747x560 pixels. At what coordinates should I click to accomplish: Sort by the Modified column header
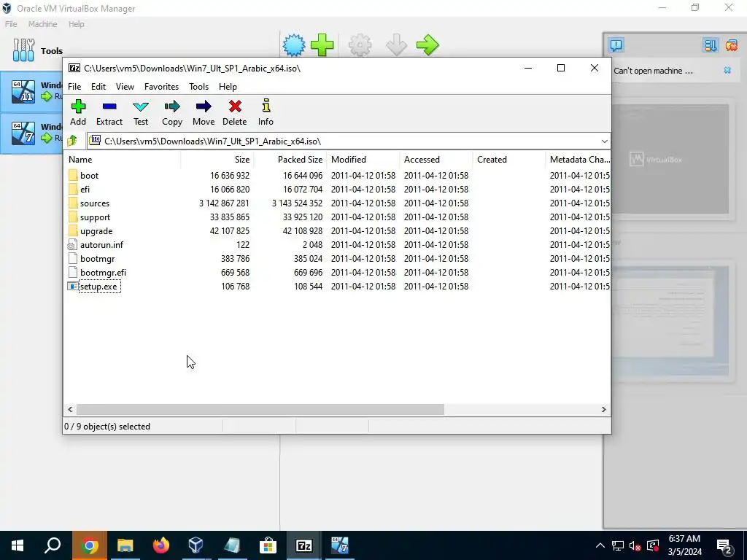pyautogui.click(x=363, y=160)
